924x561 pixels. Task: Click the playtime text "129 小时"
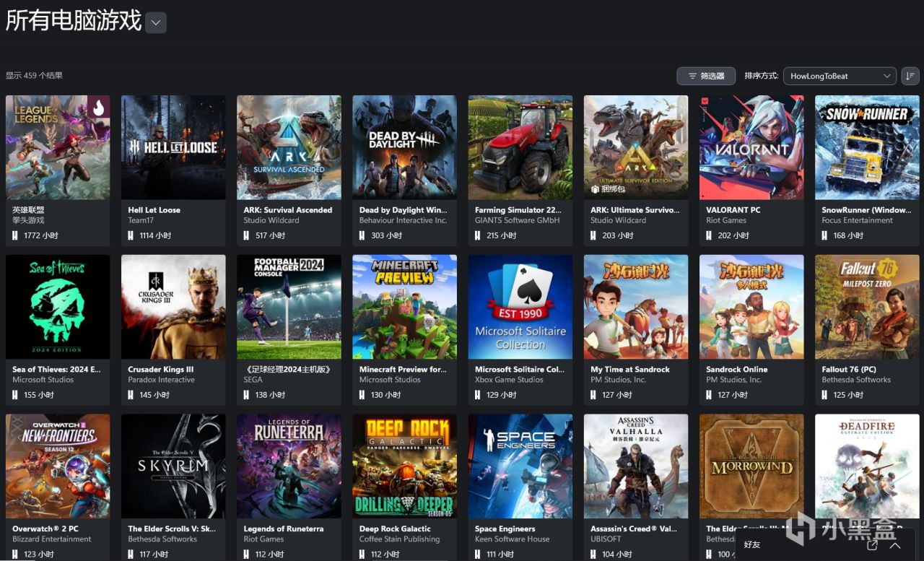502,395
